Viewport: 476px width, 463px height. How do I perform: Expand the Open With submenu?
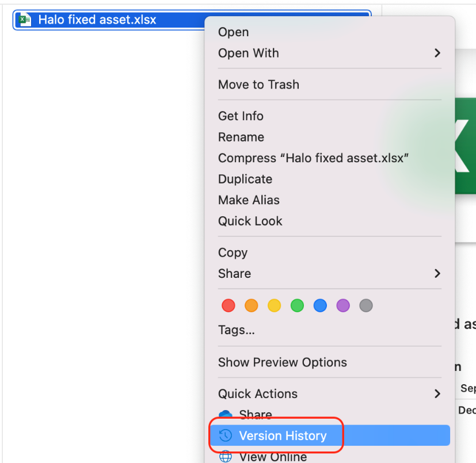[x=436, y=53]
